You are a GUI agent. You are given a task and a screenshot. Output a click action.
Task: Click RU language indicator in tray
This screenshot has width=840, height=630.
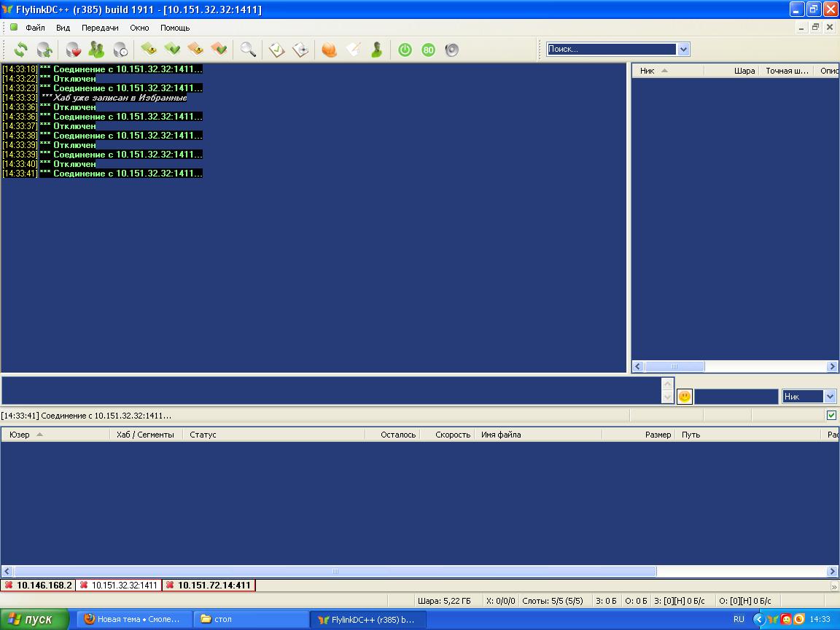[x=739, y=619]
